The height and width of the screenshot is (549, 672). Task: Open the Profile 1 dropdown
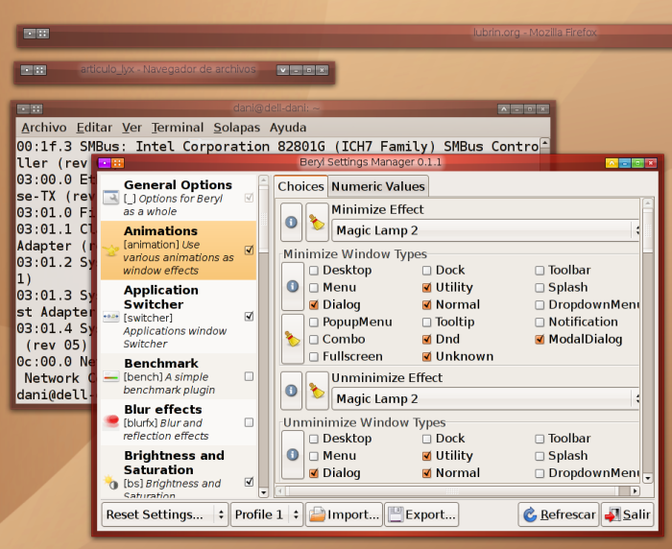(x=266, y=515)
